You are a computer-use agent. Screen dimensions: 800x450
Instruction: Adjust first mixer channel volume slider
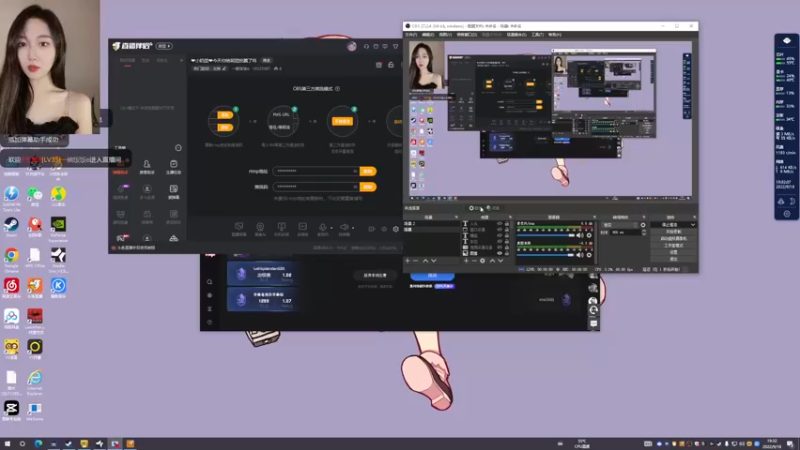tap(546, 235)
